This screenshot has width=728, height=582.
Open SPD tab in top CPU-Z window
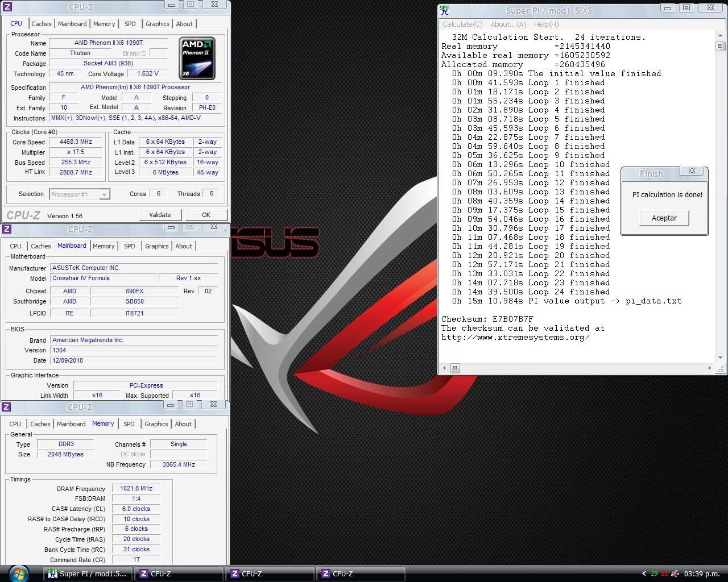[x=130, y=24]
